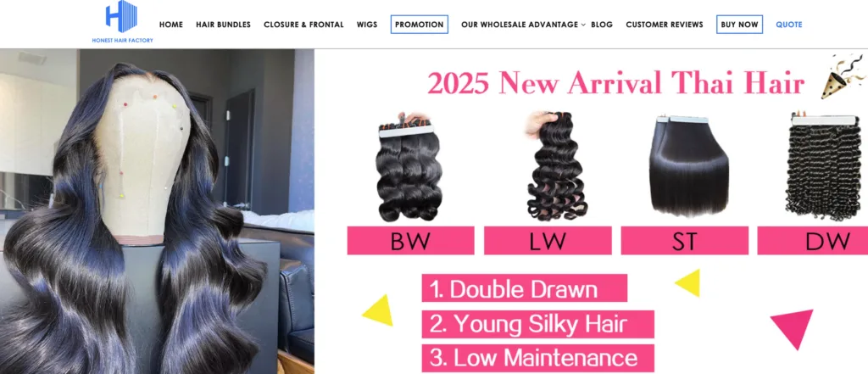Go to Hair Bundles menu item
Screen dimensions: 868x374
click(x=223, y=25)
